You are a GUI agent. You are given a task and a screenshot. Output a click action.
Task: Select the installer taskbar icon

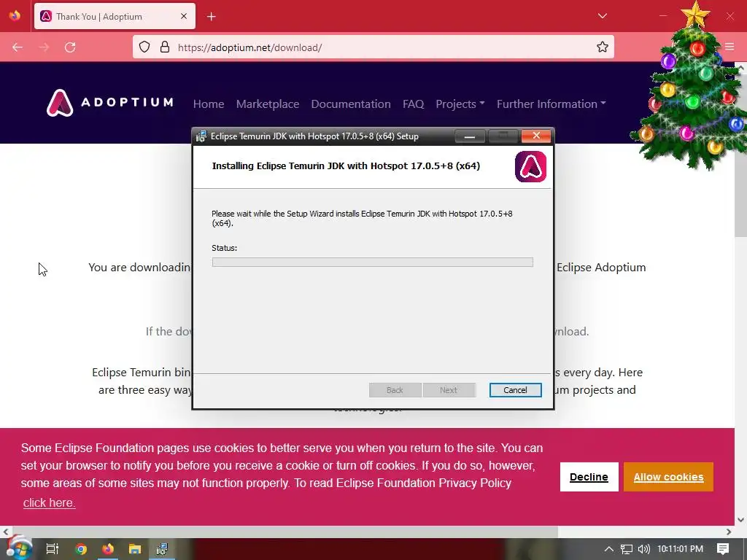point(163,549)
